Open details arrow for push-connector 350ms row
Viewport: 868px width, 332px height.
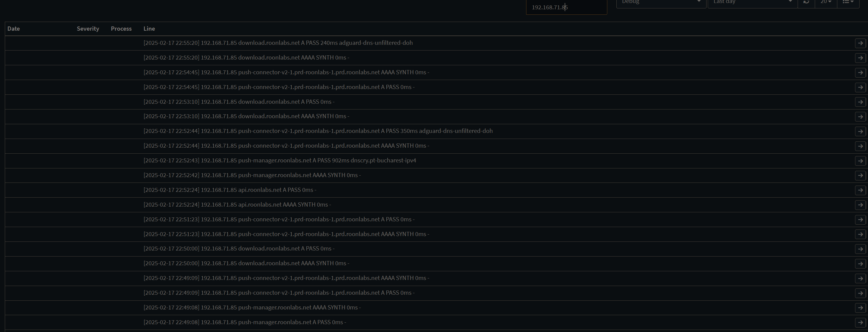pyautogui.click(x=860, y=131)
